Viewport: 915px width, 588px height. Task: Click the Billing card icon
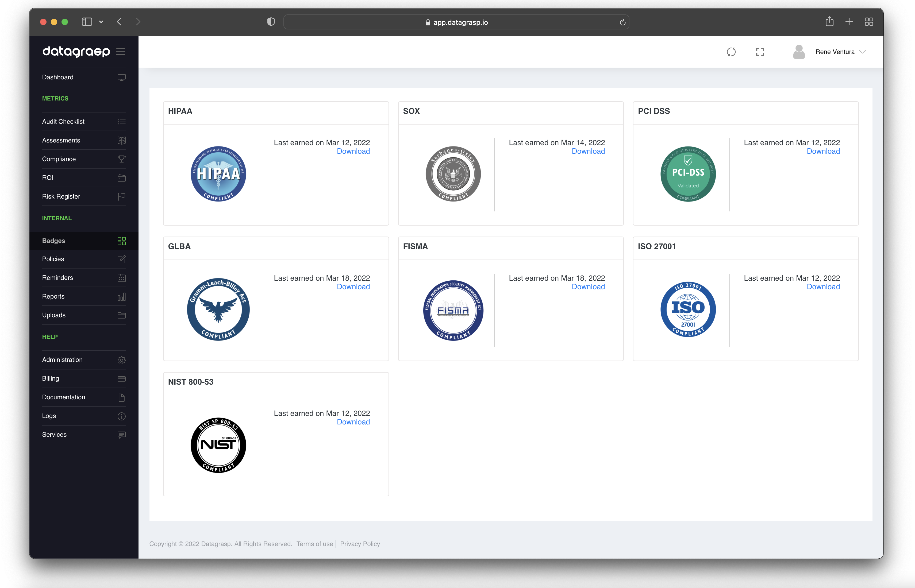(x=121, y=379)
